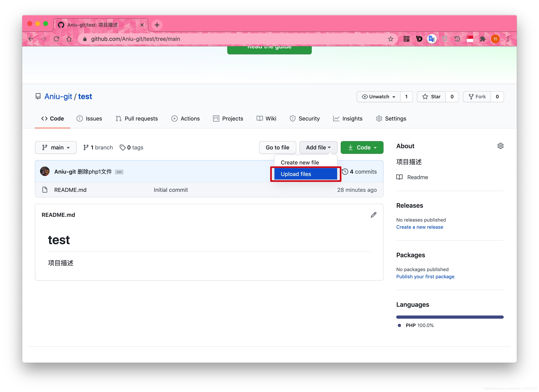Expand the green Code download dropdown

pos(362,147)
